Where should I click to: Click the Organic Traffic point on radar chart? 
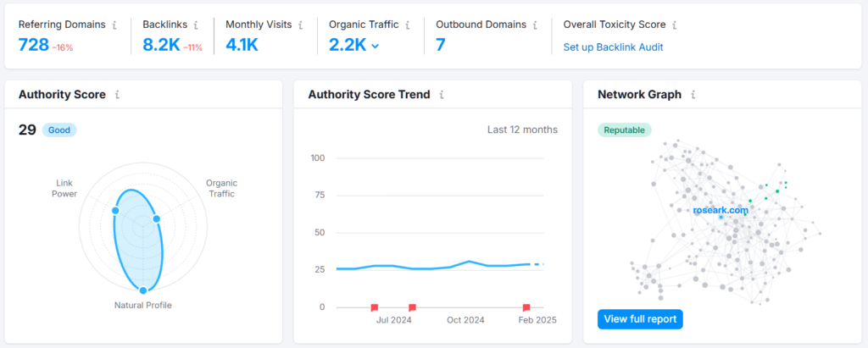tap(156, 219)
